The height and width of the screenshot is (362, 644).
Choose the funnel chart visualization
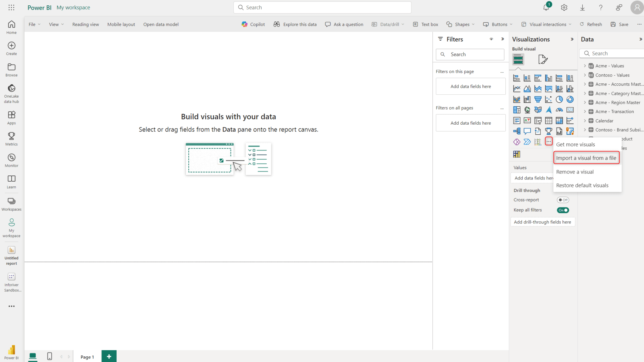(538, 99)
